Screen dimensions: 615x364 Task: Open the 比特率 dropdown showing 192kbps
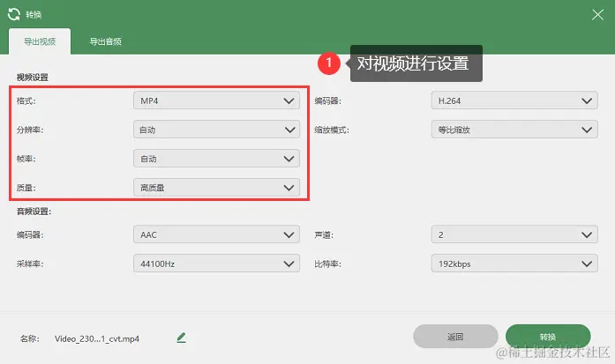(514, 264)
